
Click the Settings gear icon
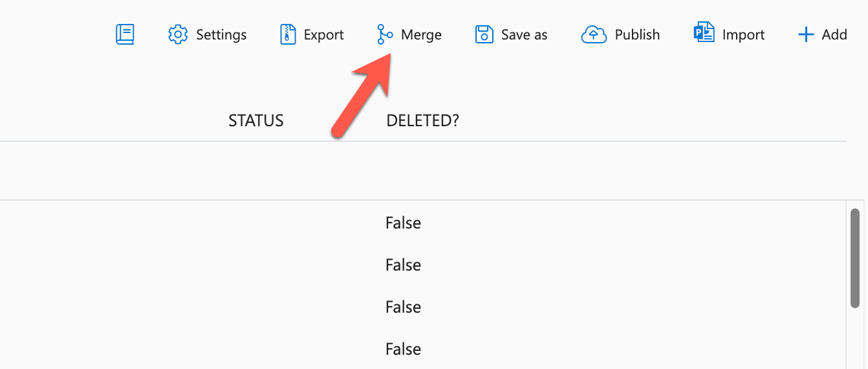click(x=178, y=34)
